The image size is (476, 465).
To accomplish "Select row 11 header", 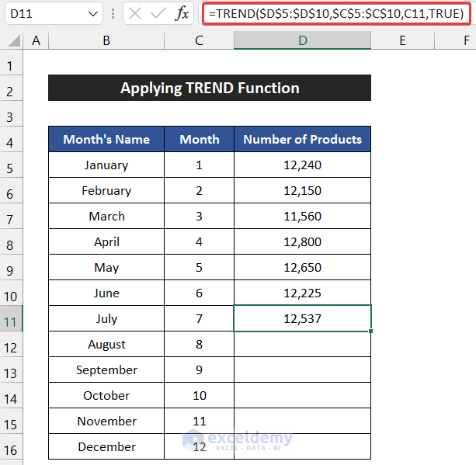I will click(12, 318).
